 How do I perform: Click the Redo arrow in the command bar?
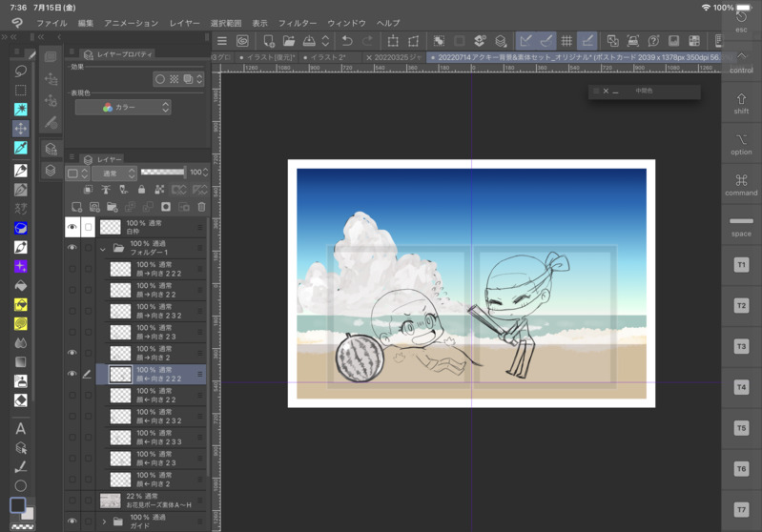tap(367, 41)
